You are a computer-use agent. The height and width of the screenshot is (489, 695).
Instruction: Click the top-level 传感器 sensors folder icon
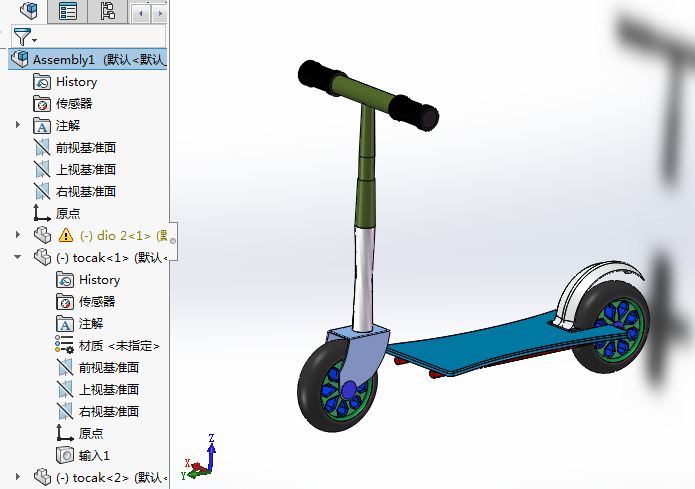(x=42, y=104)
